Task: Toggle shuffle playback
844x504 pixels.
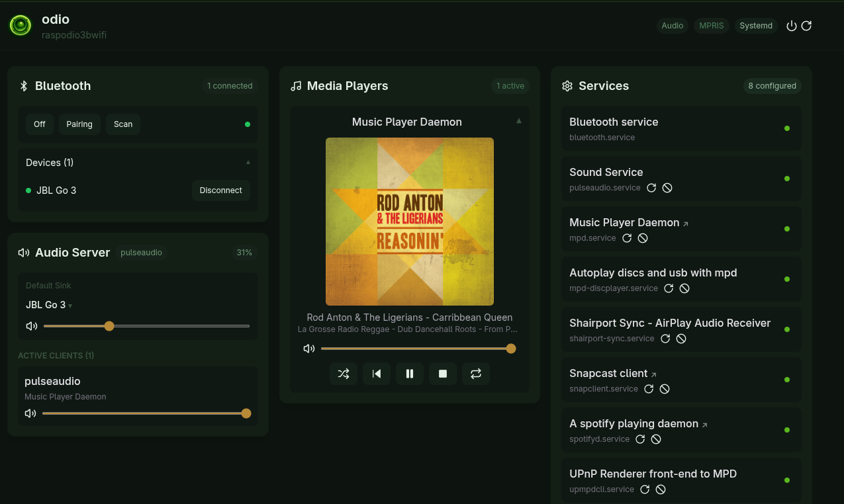Action: pyautogui.click(x=344, y=374)
